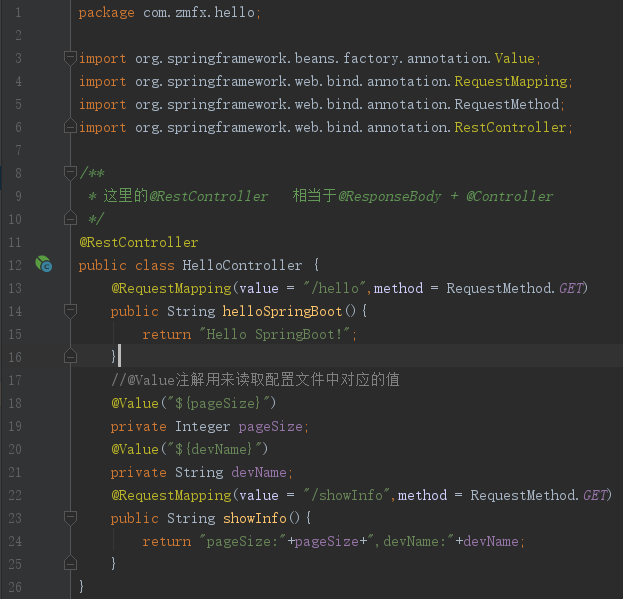Click the devName field declaration
This screenshot has width=623, height=599.
coord(202,473)
